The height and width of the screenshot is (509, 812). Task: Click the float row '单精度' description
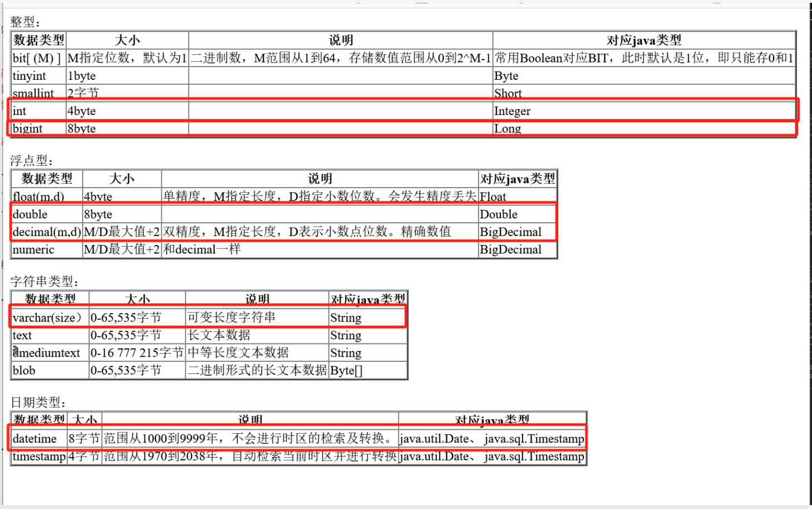pos(320,196)
